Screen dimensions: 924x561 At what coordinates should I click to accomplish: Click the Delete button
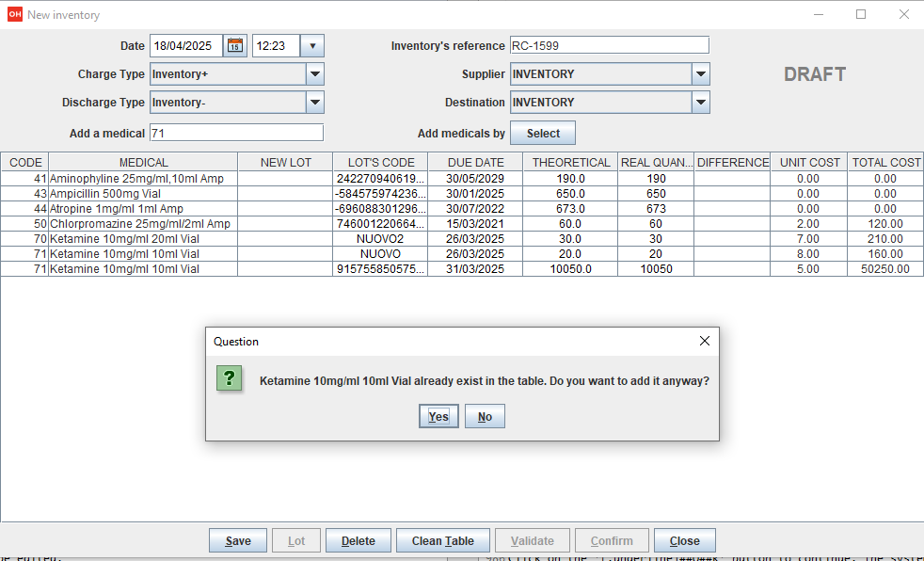358,541
